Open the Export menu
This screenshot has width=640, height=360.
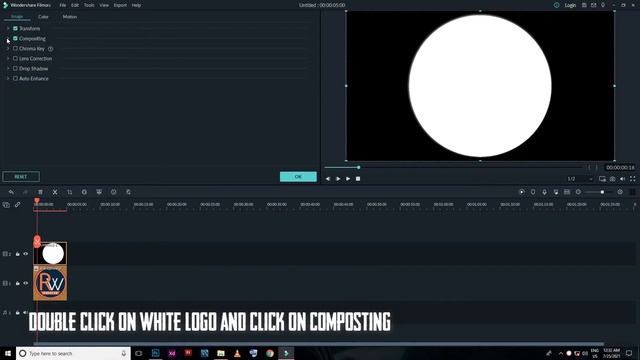click(x=120, y=5)
